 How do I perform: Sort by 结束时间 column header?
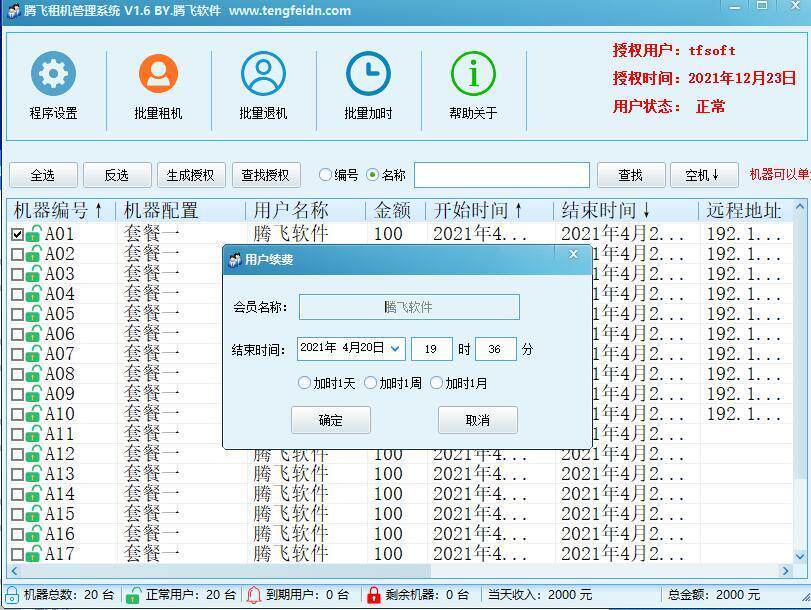(x=627, y=211)
